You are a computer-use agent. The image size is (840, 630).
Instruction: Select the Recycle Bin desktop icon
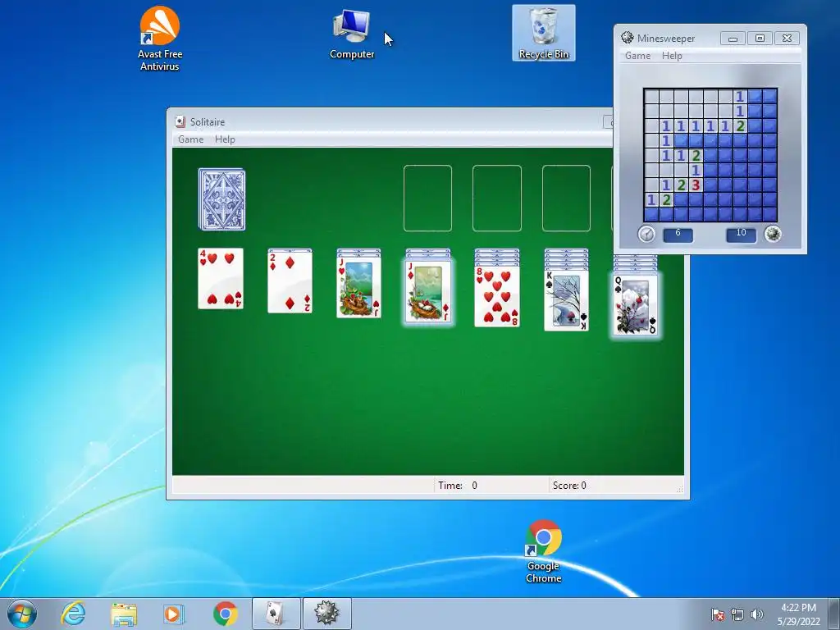pyautogui.click(x=543, y=33)
